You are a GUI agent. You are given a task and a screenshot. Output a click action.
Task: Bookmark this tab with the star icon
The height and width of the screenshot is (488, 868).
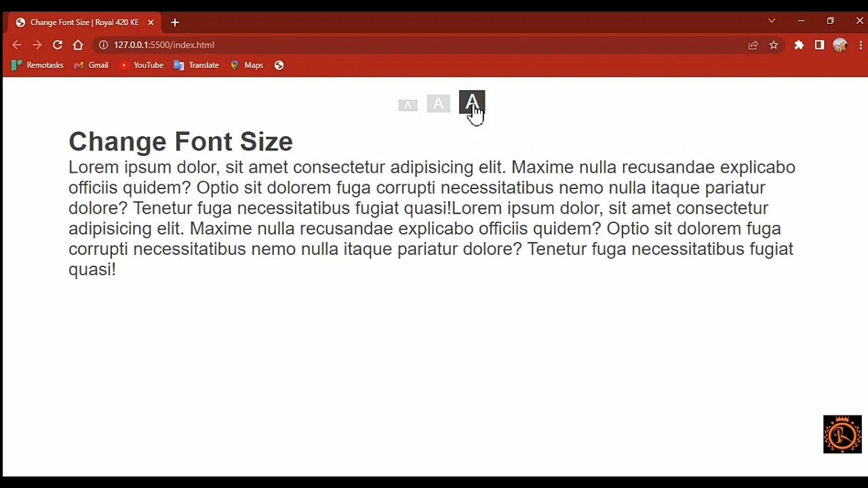click(773, 45)
